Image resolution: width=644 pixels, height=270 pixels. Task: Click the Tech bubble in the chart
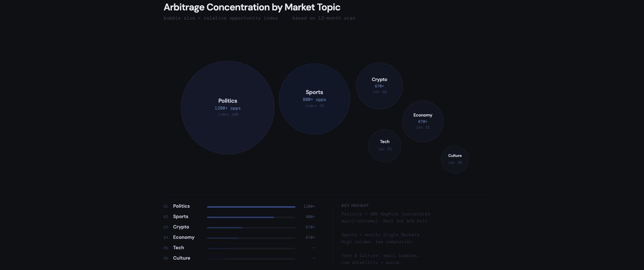pyautogui.click(x=385, y=145)
